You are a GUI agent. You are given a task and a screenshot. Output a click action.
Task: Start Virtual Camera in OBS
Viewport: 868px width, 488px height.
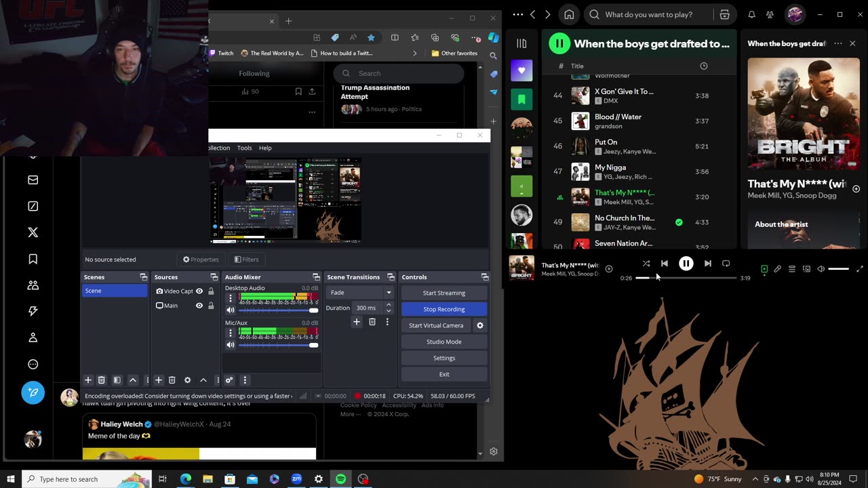click(436, 325)
